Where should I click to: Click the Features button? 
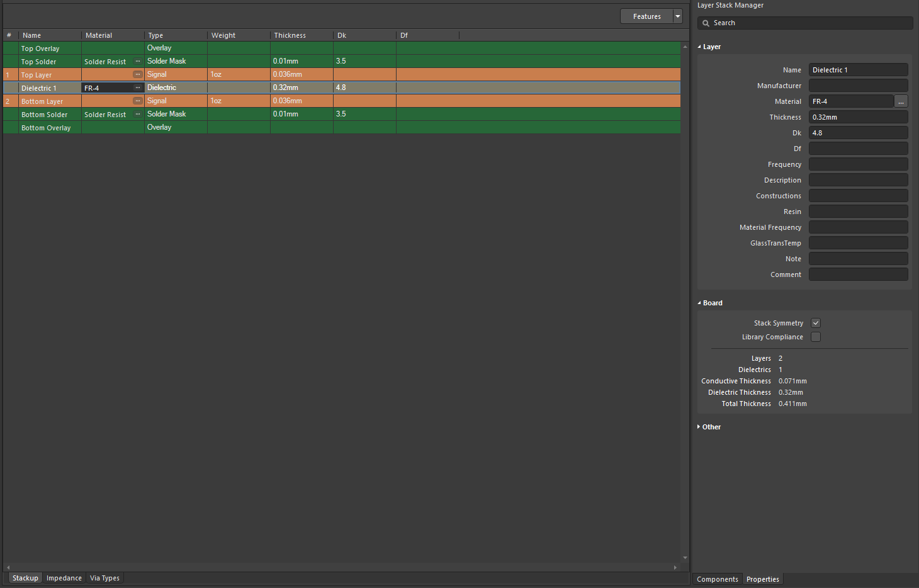tap(646, 16)
